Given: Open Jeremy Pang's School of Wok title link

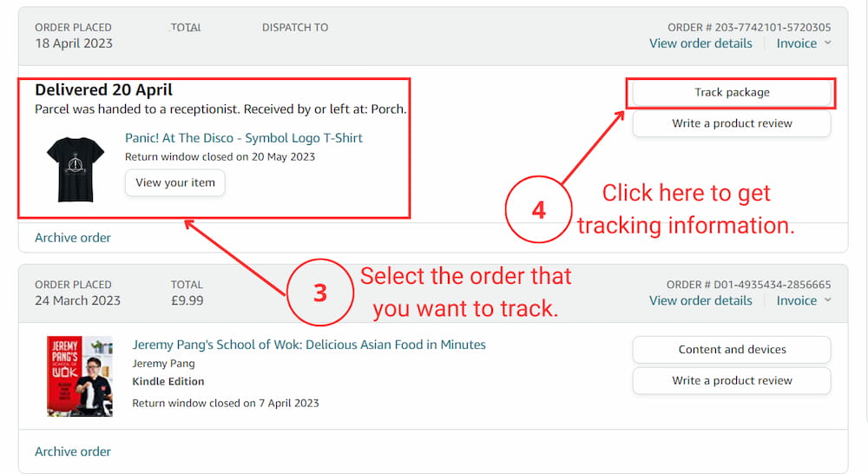Looking at the screenshot, I should 308,345.
